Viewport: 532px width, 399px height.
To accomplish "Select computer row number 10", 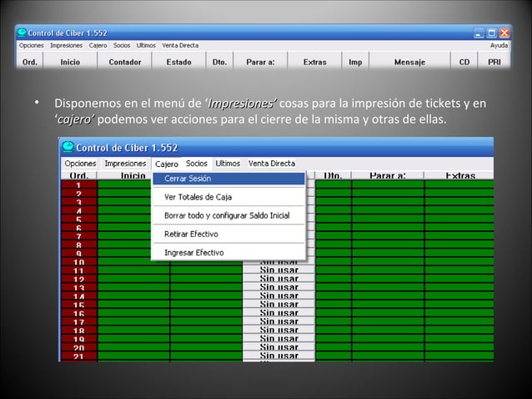I will (x=78, y=262).
